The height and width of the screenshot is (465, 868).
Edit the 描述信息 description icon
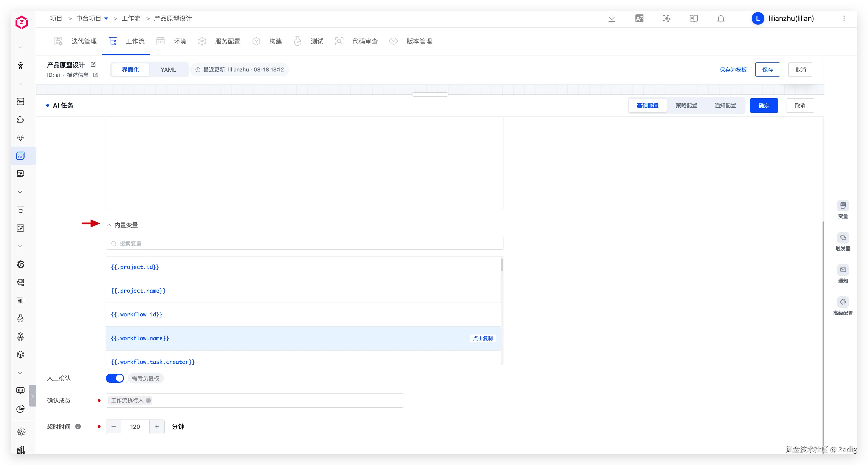95,75
